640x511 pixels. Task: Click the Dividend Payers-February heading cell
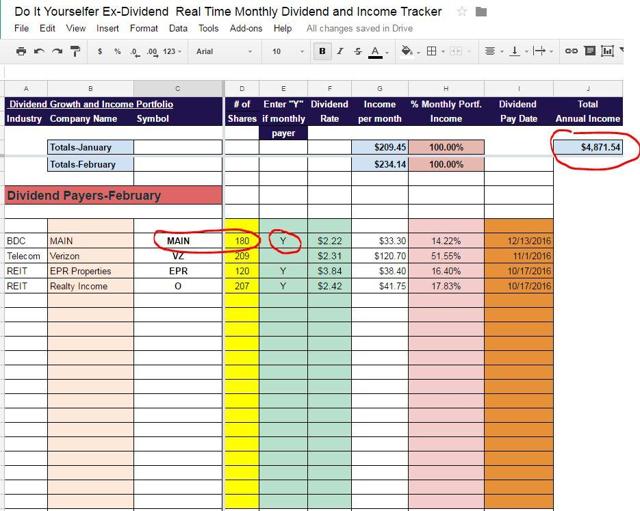coord(113,196)
